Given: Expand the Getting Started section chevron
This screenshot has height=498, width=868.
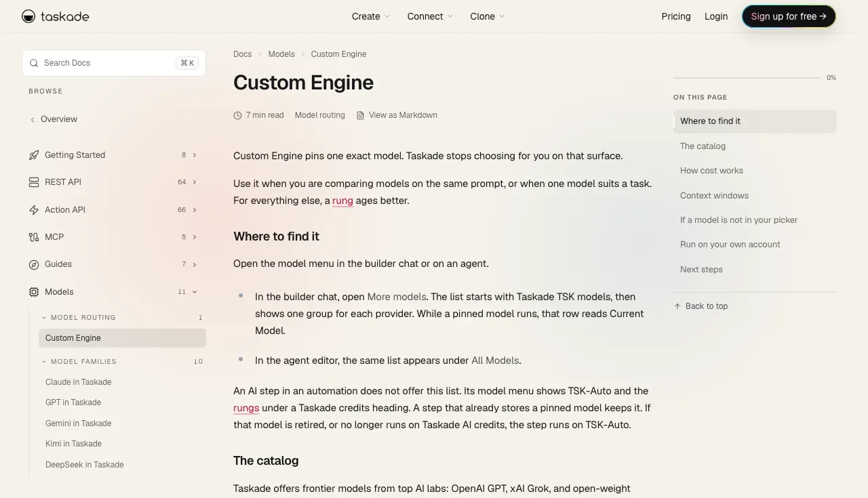Looking at the screenshot, I should 195,155.
